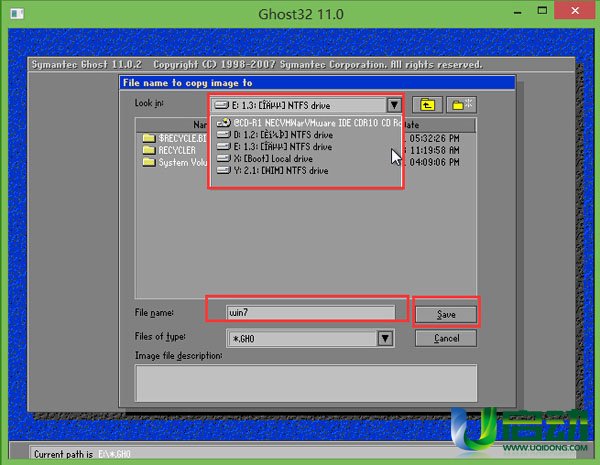Select the System Volume folder name

pyautogui.click(x=183, y=162)
